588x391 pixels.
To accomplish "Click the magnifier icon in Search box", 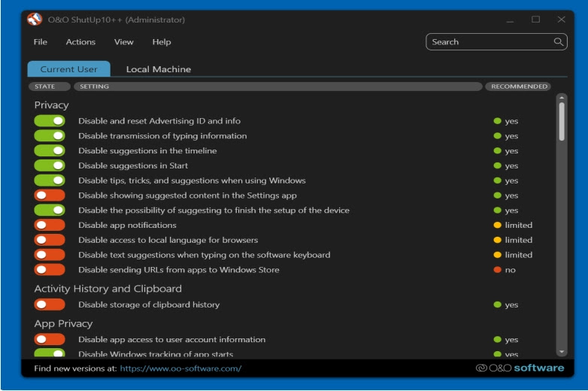I will coord(559,41).
